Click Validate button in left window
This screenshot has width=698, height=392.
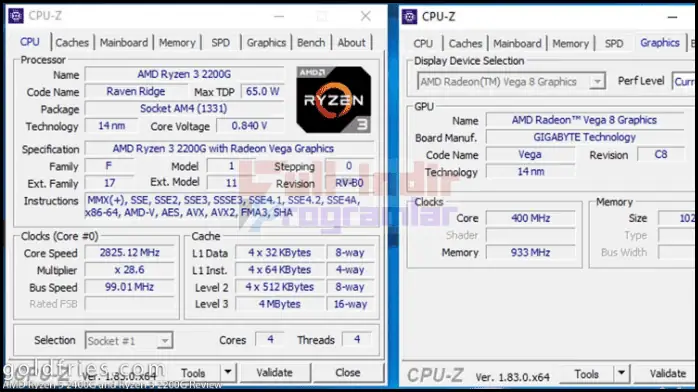coord(274,372)
